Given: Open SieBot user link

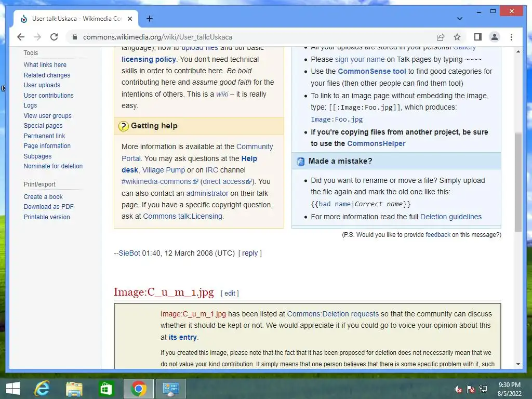Looking at the screenshot, I should (129, 253).
